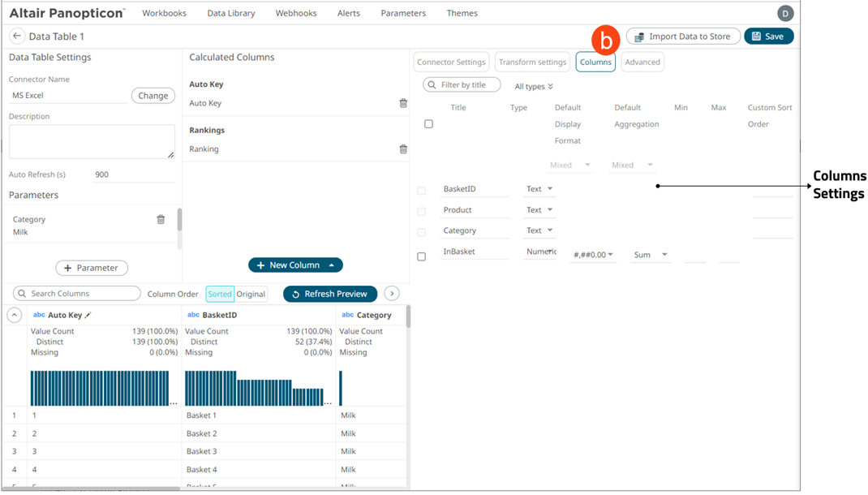Click the pencil edit icon on Auto Key
The height and width of the screenshot is (495, 868).
[88, 315]
